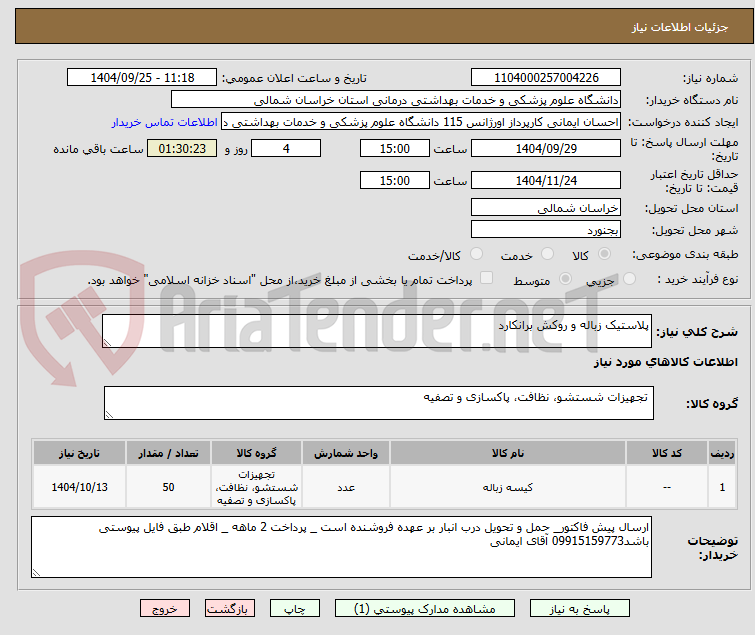Click the جزئیات اطلاعات نیاز header title
755x635 pixels.
pos(680,27)
